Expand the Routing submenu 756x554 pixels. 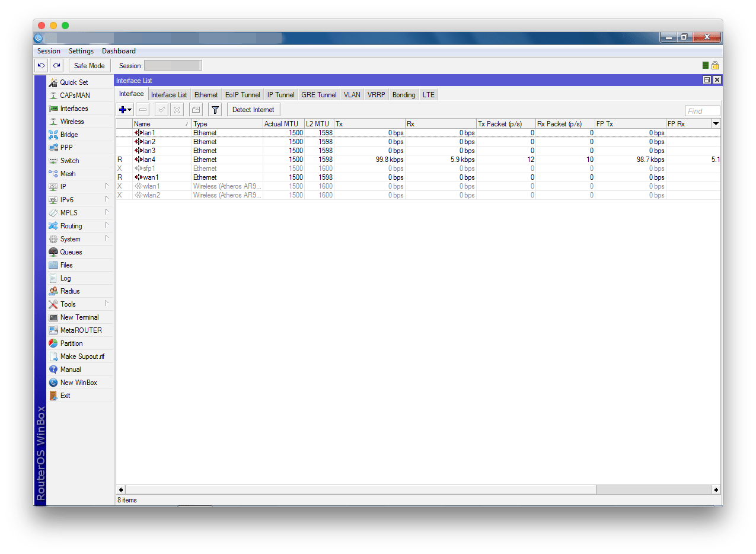click(x=79, y=226)
